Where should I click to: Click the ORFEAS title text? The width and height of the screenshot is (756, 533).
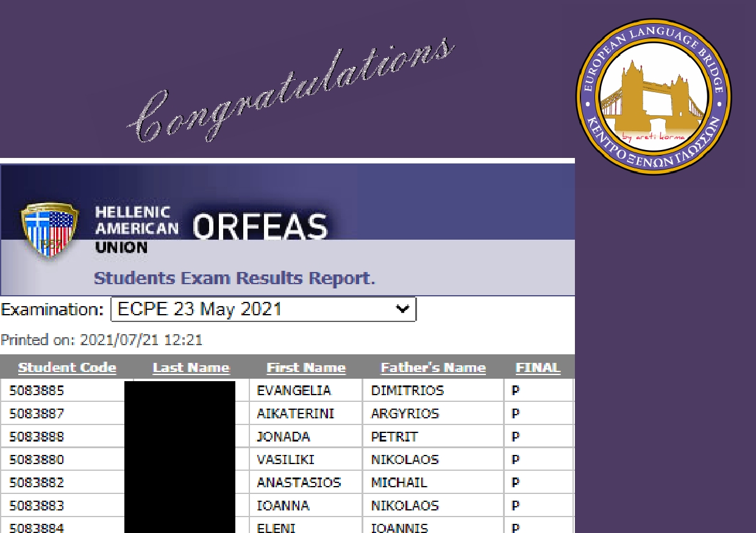[x=260, y=227]
